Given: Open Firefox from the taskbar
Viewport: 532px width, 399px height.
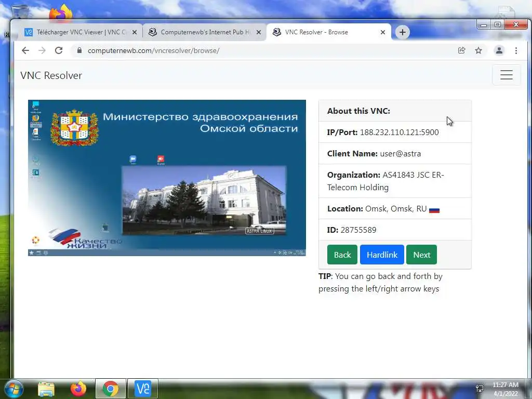Looking at the screenshot, I should [78, 389].
